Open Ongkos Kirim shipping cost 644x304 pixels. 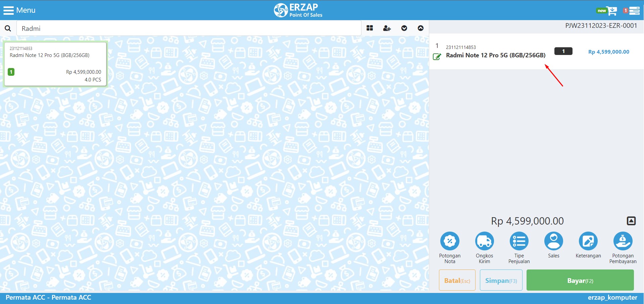pyautogui.click(x=484, y=248)
